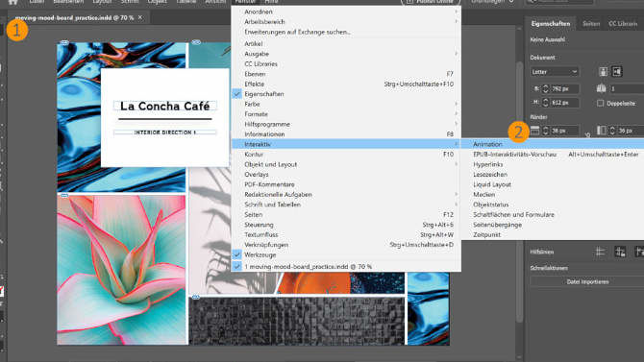Image resolution: width=644 pixels, height=362 pixels.
Task: Select Erweiterungen auf Exchange suchen entry
Action: 346,32
